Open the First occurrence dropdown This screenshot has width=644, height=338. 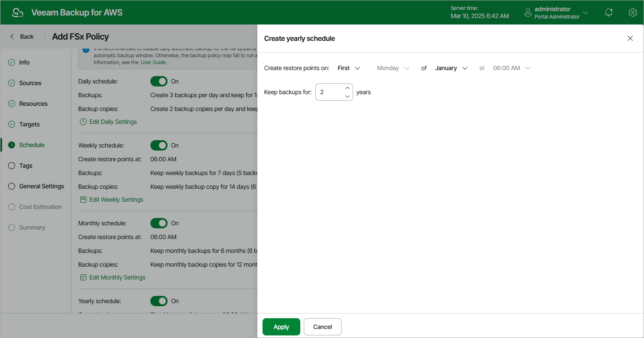tap(348, 68)
